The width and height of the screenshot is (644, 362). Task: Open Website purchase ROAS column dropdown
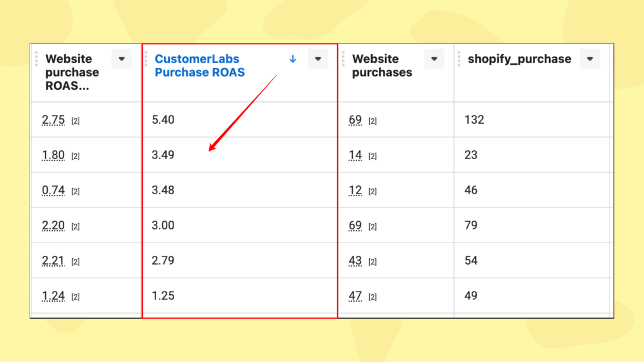121,59
